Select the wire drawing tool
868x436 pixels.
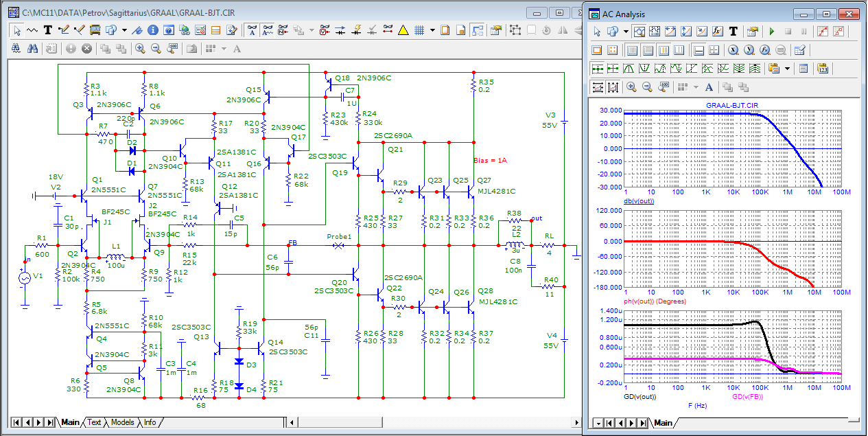(x=64, y=30)
